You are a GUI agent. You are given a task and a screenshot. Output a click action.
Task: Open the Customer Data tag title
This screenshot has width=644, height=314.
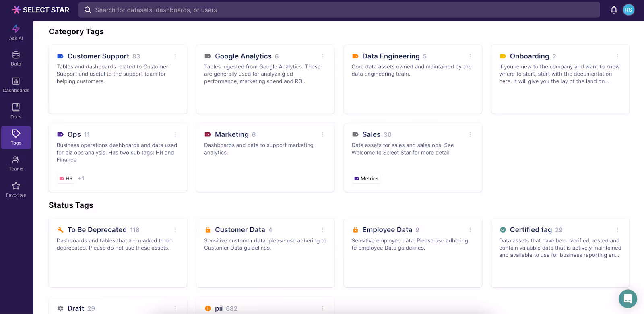pyautogui.click(x=240, y=230)
